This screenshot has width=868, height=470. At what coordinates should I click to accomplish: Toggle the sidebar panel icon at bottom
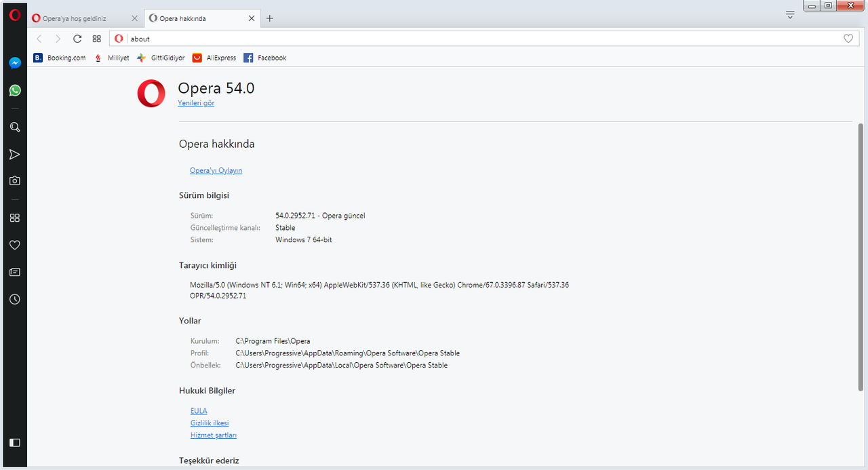click(15, 442)
